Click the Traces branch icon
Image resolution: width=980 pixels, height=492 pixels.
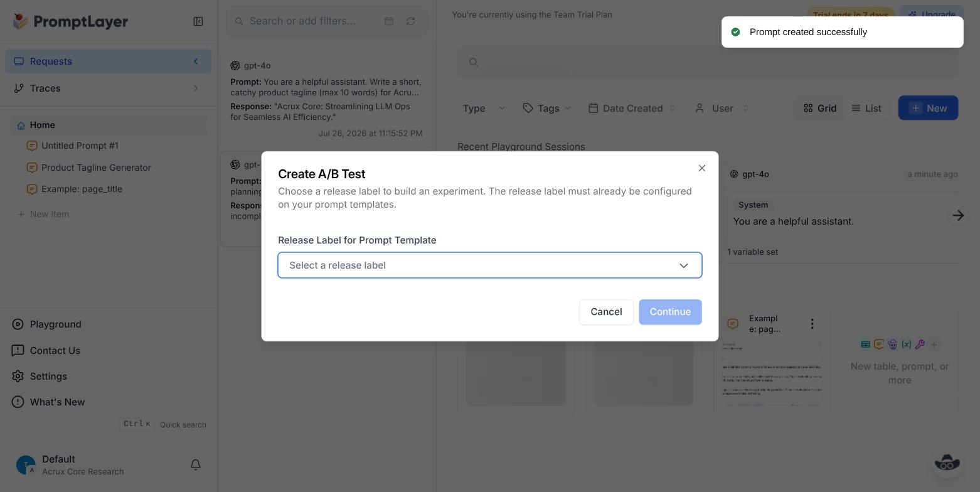tap(19, 88)
